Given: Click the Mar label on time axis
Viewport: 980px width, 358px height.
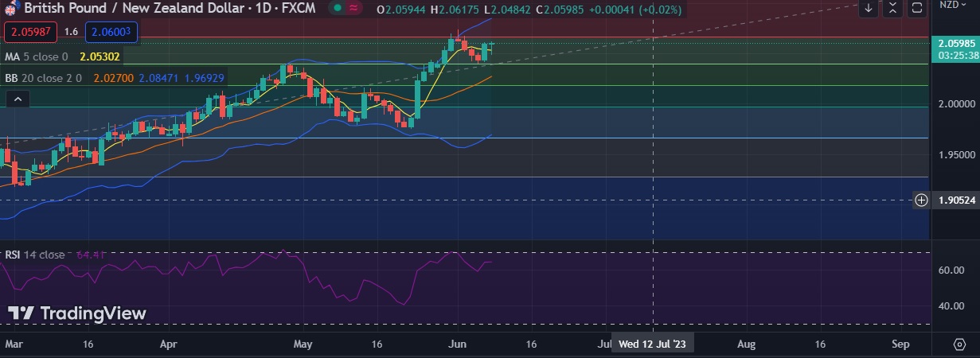Looking at the screenshot, I should pos(14,344).
